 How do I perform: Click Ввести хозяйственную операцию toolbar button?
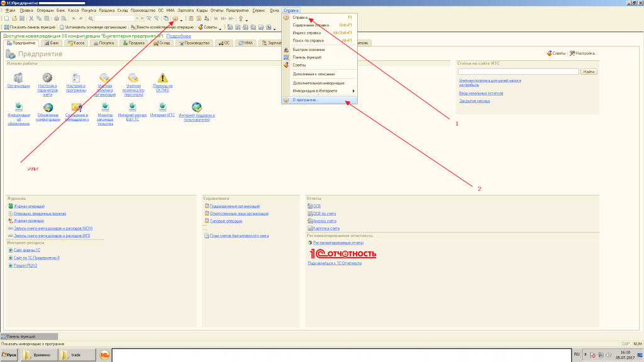point(162,28)
